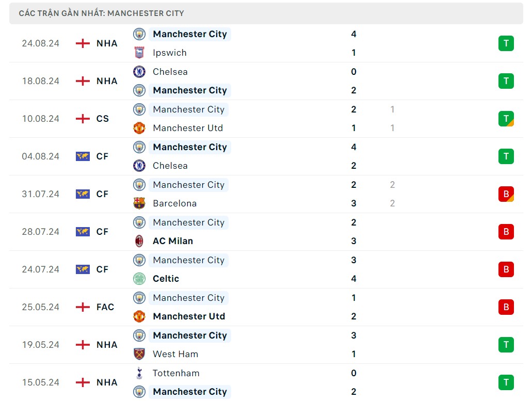
Task: Click the Celtic club crest icon
Action: [139, 279]
